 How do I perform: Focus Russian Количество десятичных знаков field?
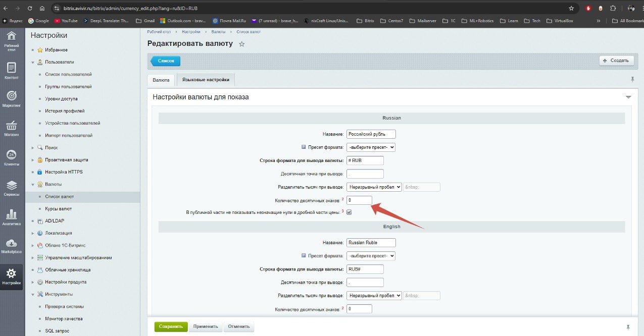359,200
